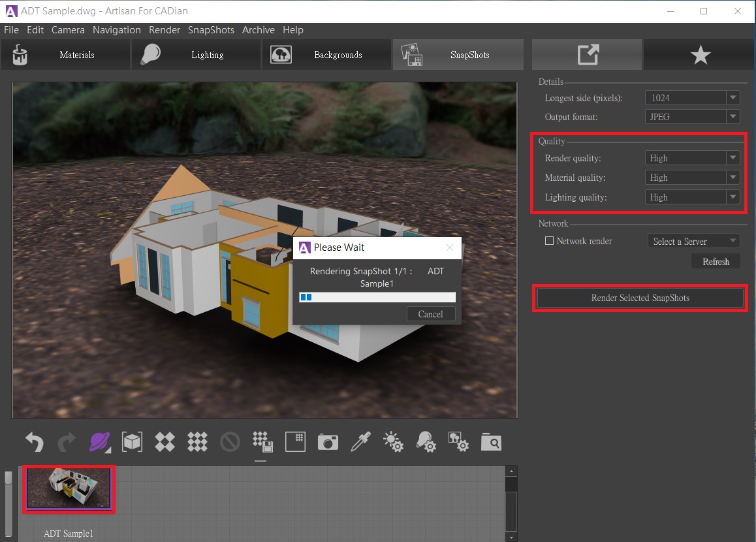The width and height of the screenshot is (756, 542).
Task: Switch to the Materials tab
Action: (x=66, y=55)
